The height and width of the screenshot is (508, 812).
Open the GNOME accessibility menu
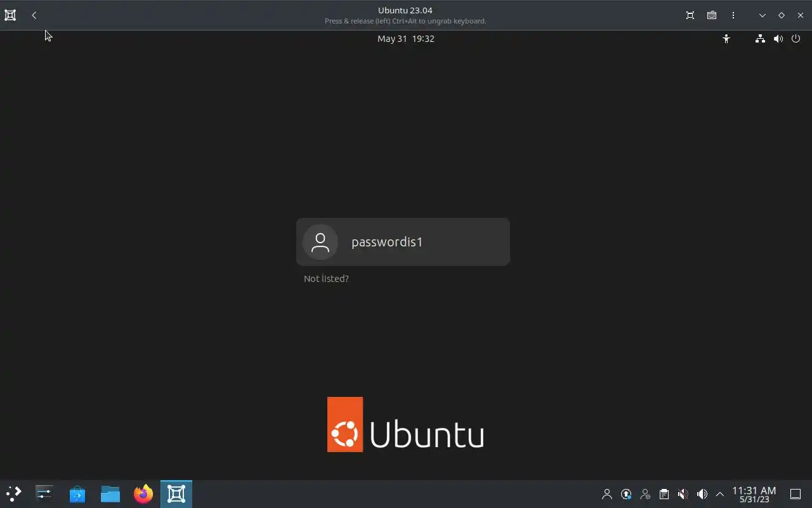tap(726, 39)
